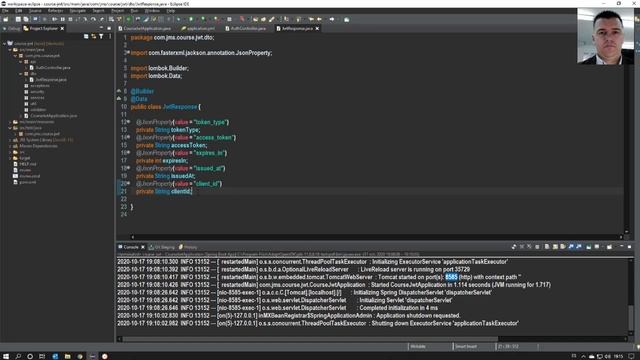Open the Windows Start menu
The width and height of the screenshot is (640, 360).
coord(6,356)
